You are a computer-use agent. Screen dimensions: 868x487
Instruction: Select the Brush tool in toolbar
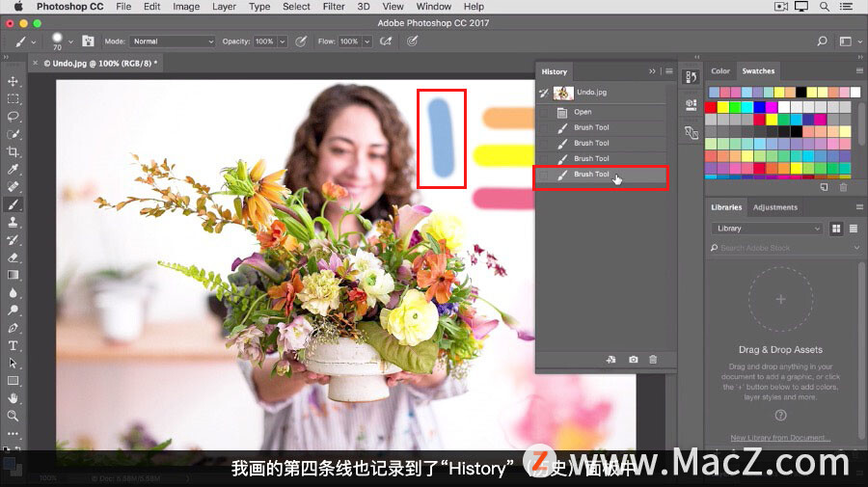[13, 204]
